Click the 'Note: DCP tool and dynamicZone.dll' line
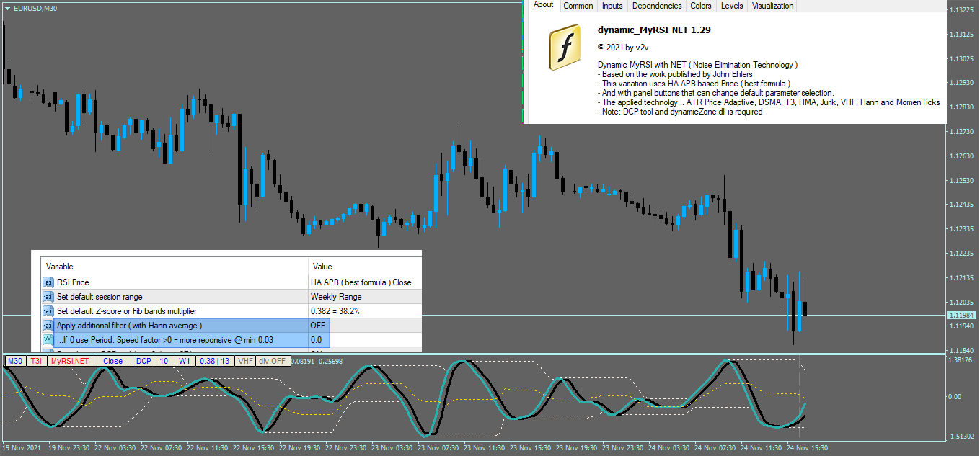980x456 pixels. pos(680,112)
